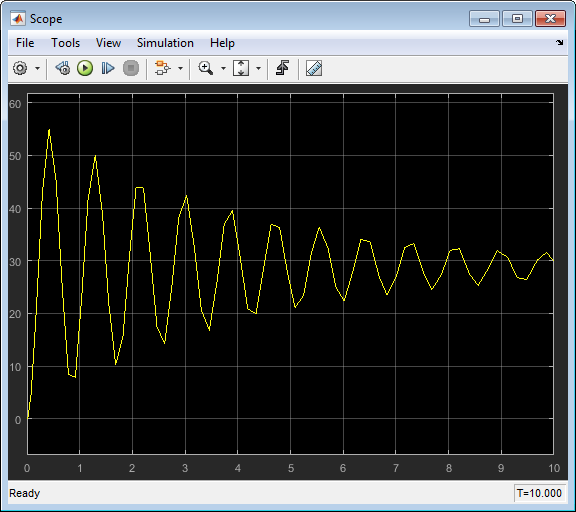Click the Step Back toolbar icon
Image resolution: width=576 pixels, height=512 pixels.
point(63,68)
